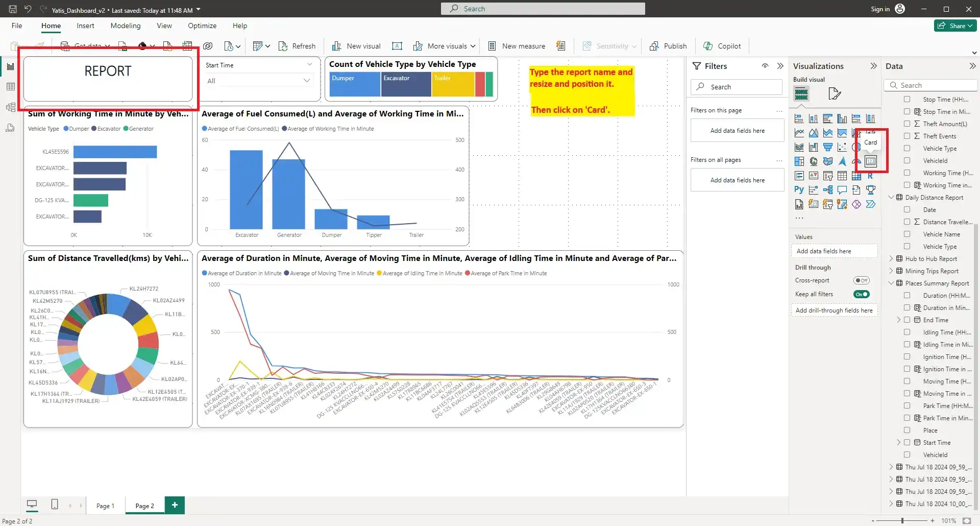The width and height of the screenshot is (980, 526).
Task: Tick the Vehicle Name field checkbox
Action: pyautogui.click(x=907, y=234)
